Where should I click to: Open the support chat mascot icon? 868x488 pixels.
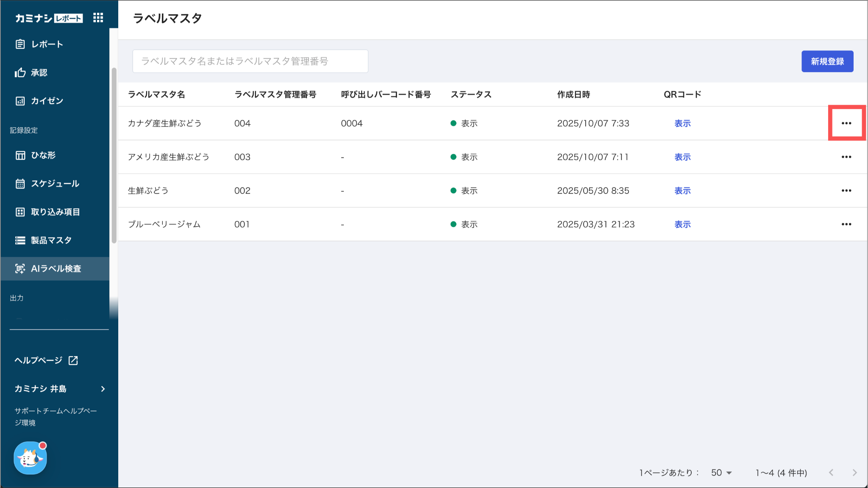click(x=30, y=458)
